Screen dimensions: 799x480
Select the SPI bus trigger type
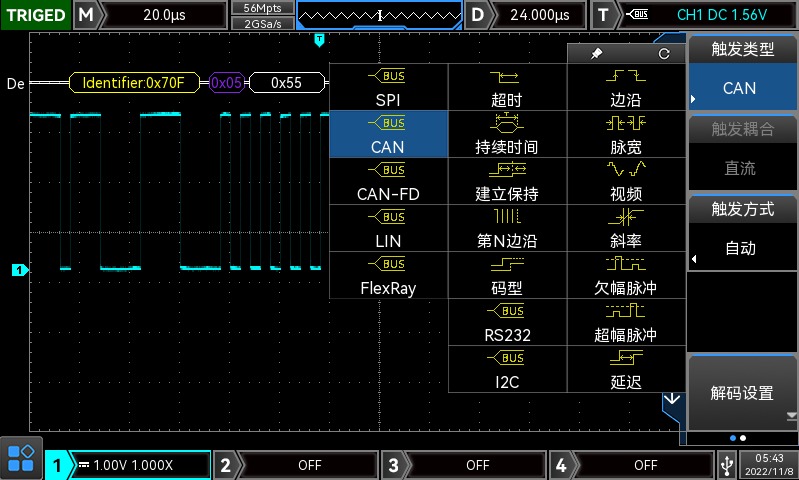pyautogui.click(x=388, y=88)
